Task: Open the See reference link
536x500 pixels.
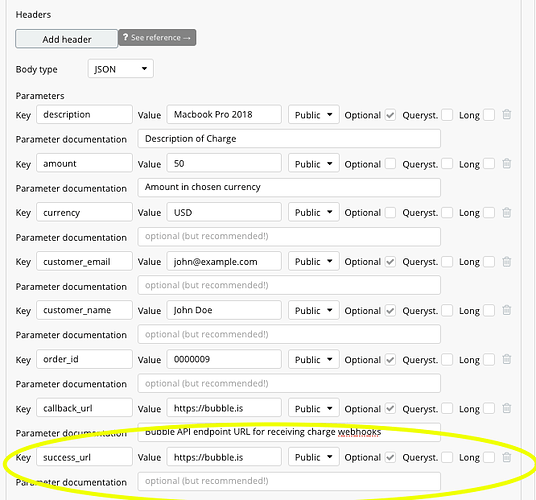Action: pos(157,38)
